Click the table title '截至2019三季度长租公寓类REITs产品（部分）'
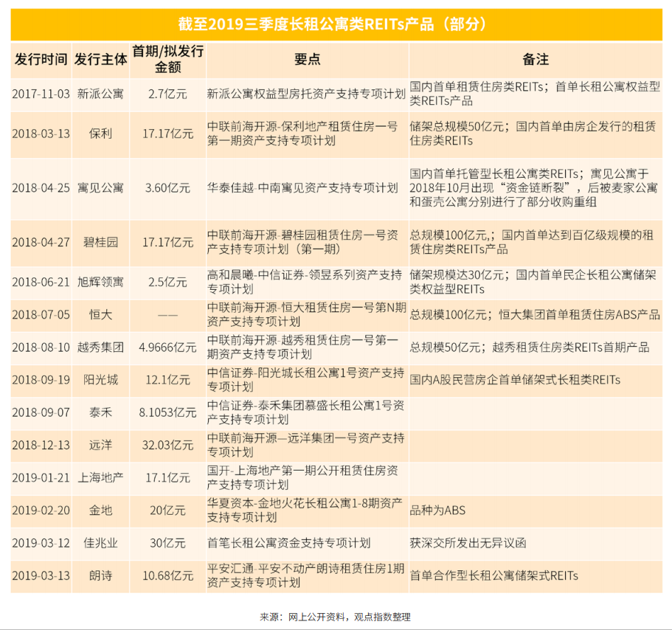The image size is (672, 630). [333, 24]
